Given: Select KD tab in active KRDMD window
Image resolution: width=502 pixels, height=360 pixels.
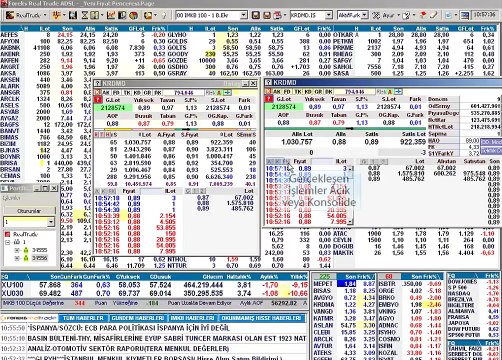Looking at the screenshot, I should tap(307, 91).
